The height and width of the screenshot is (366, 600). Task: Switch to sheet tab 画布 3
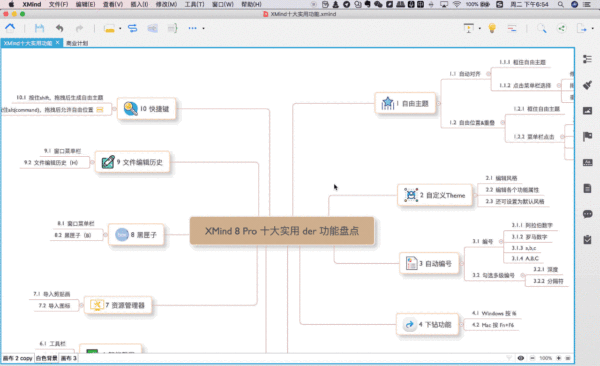69,358
